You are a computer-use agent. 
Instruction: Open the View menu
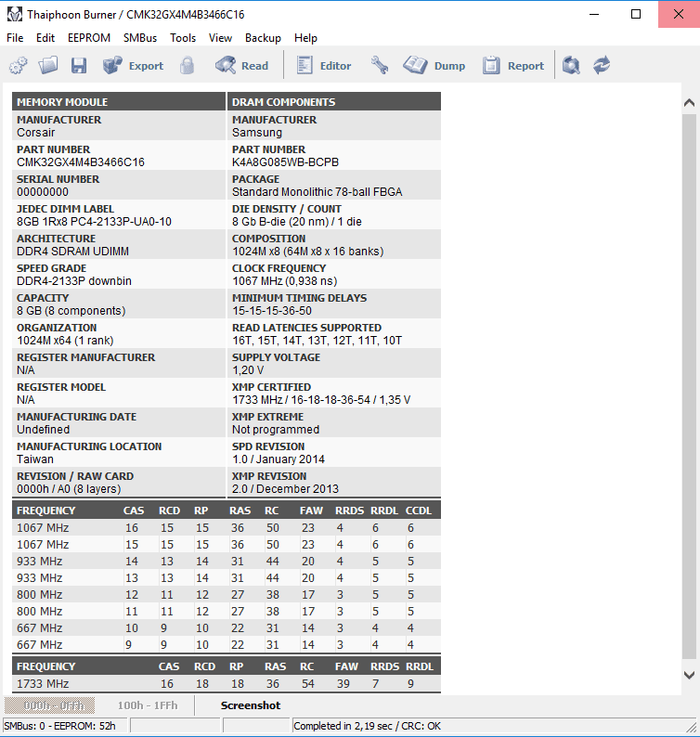point(220,38)
